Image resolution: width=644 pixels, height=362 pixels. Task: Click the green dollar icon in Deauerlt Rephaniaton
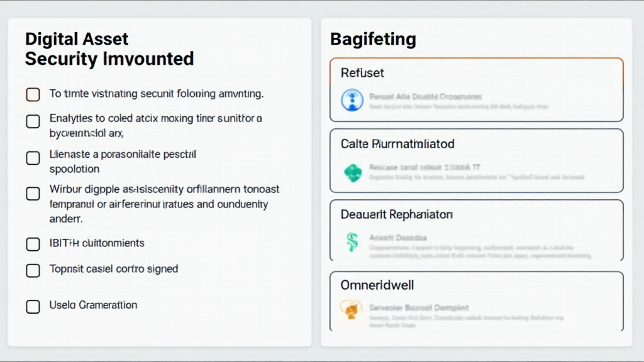[352, 242]
